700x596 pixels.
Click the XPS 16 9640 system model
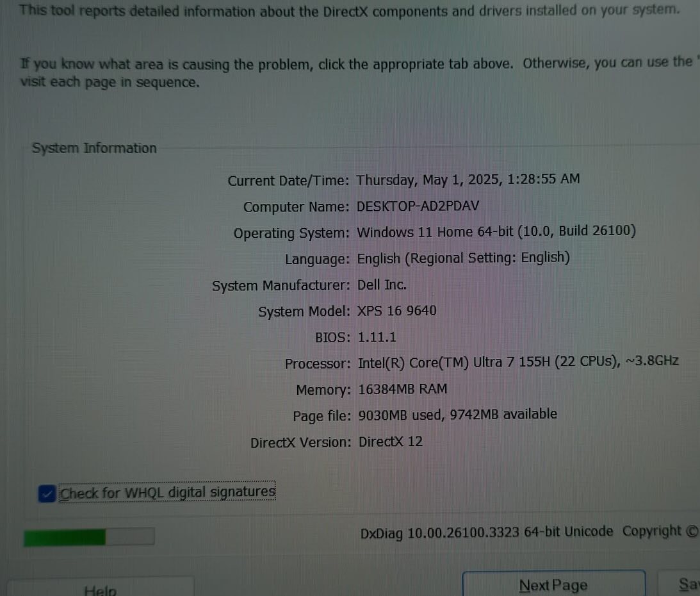(x=396, y=311)
